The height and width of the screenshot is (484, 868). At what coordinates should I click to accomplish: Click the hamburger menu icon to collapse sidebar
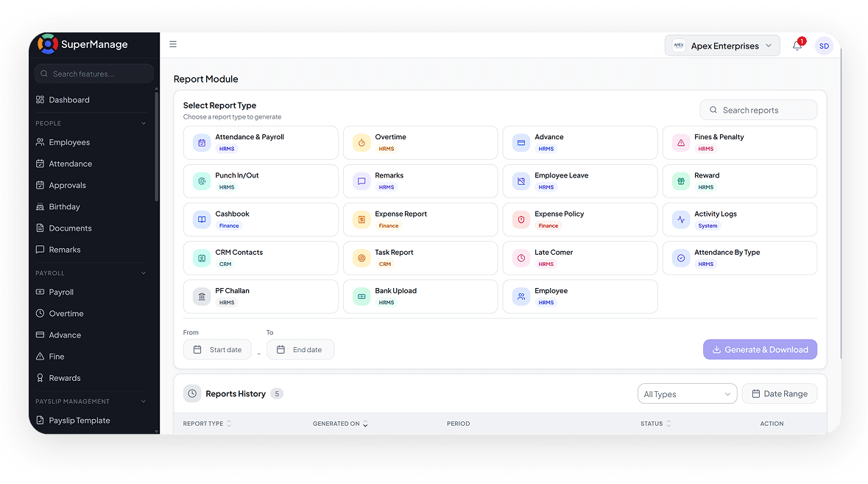point(173,44)
